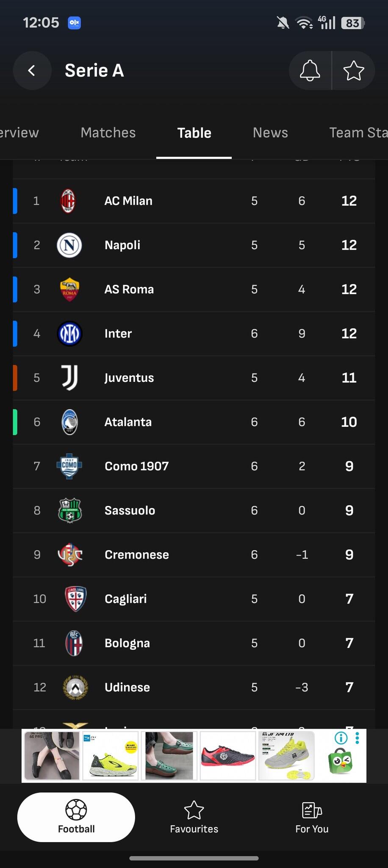Tap the Atalanta club crest
The width and height of the screenshot is (388, 868).
click(69, 422)
